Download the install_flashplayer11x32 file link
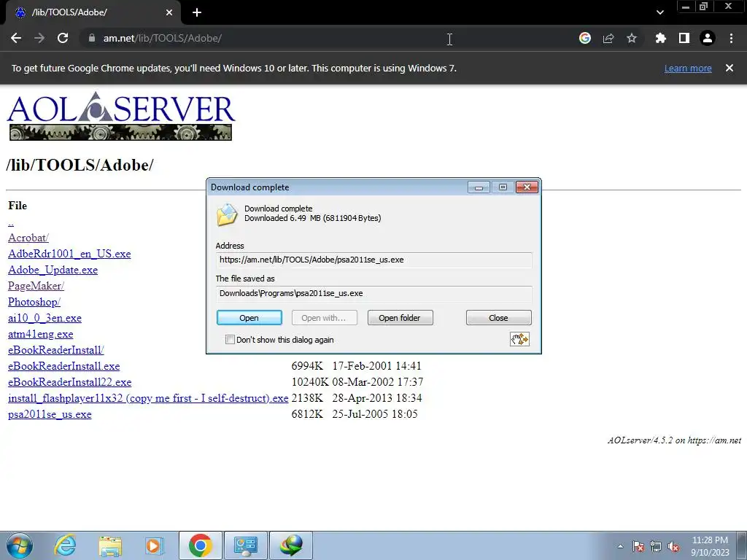This screenshot has height=560, width=747. click(148, 398)
